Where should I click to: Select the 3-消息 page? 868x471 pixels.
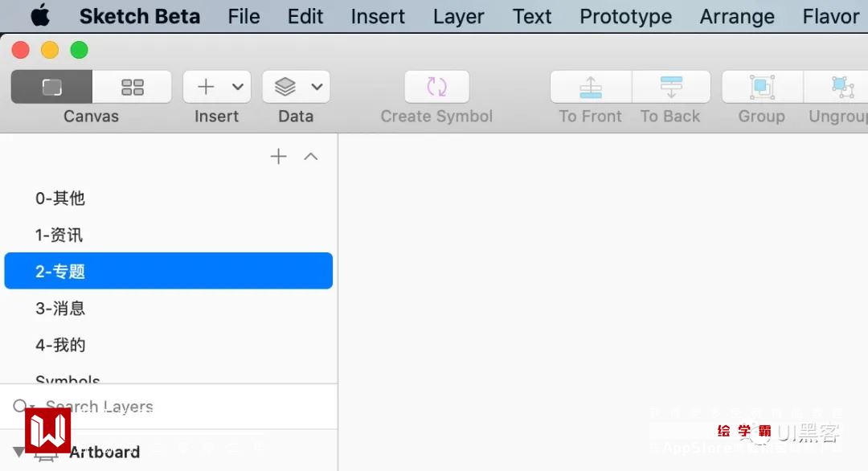pyautogui.click(x=60, y=308)
